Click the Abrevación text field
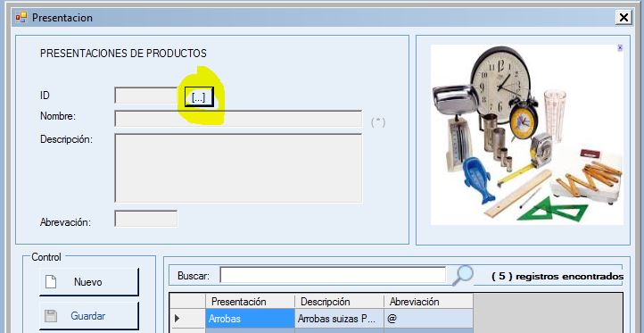 tap(146, 219)
